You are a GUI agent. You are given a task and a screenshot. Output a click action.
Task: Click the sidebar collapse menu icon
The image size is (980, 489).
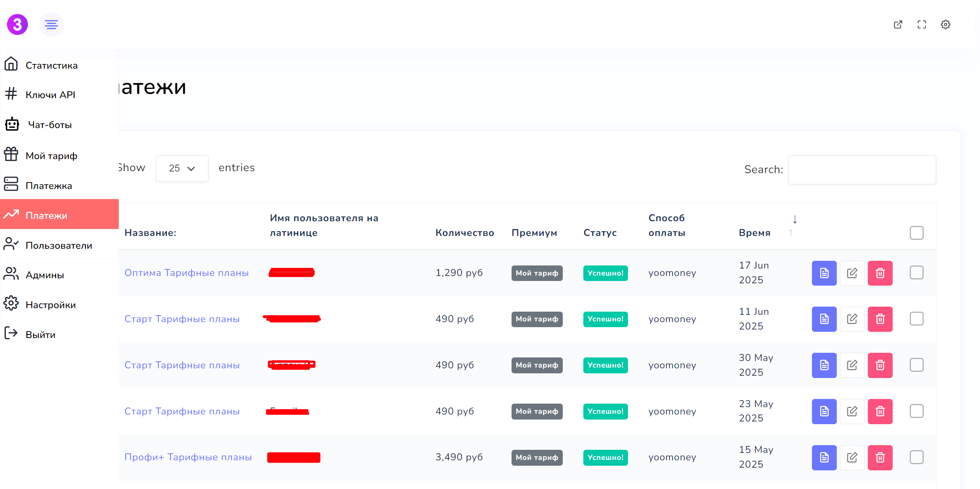(51, 25)
